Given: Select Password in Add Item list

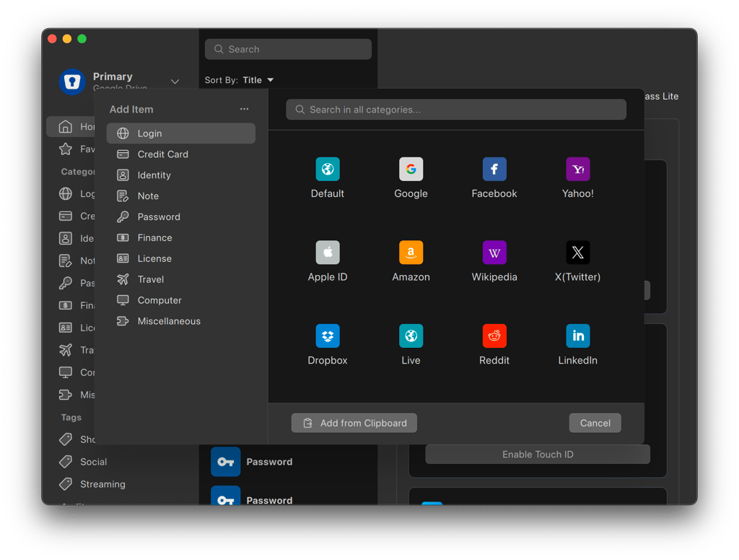Looking at the screenshot, I should (x=181, y=216).
